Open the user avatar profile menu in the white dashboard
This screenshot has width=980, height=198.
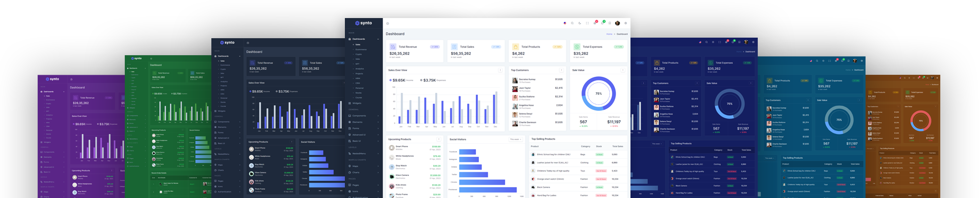click(x=618, y=23)
